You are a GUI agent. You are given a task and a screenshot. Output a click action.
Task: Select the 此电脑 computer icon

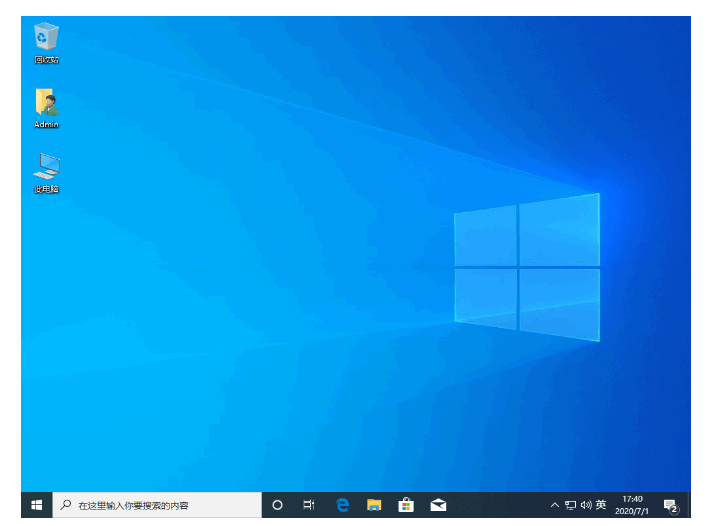pyautogui.click(x=46, y=173)
